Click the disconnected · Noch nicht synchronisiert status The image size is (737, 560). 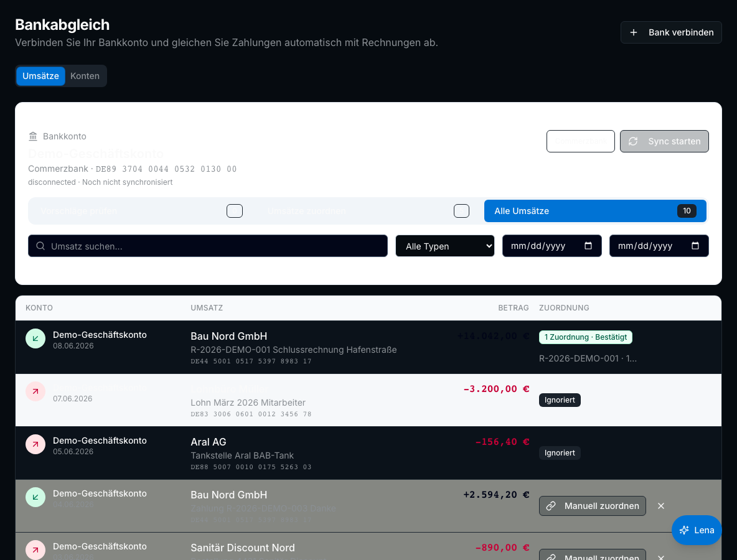pyautogui.click(x=100, y=182)
